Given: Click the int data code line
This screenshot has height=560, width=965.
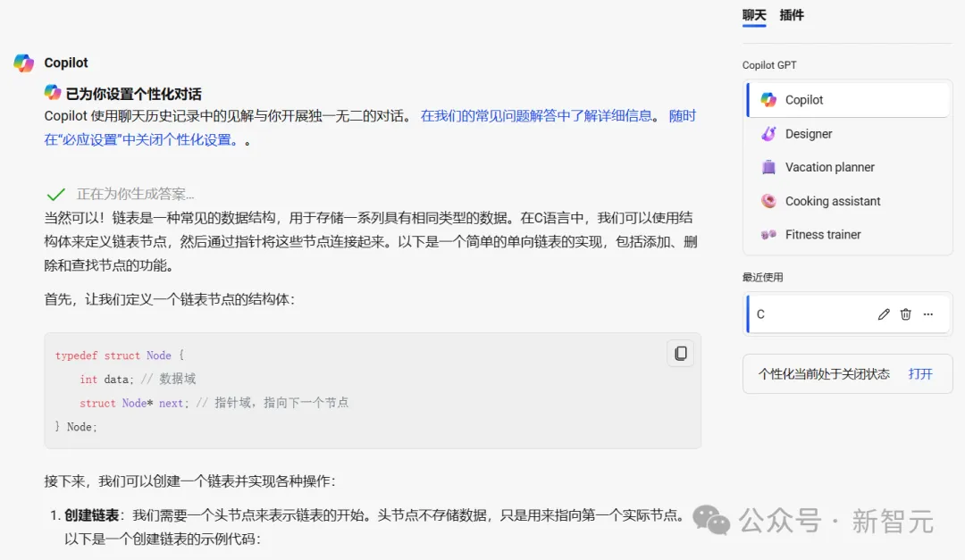Looking at the screenshot, I should point(138,379).
